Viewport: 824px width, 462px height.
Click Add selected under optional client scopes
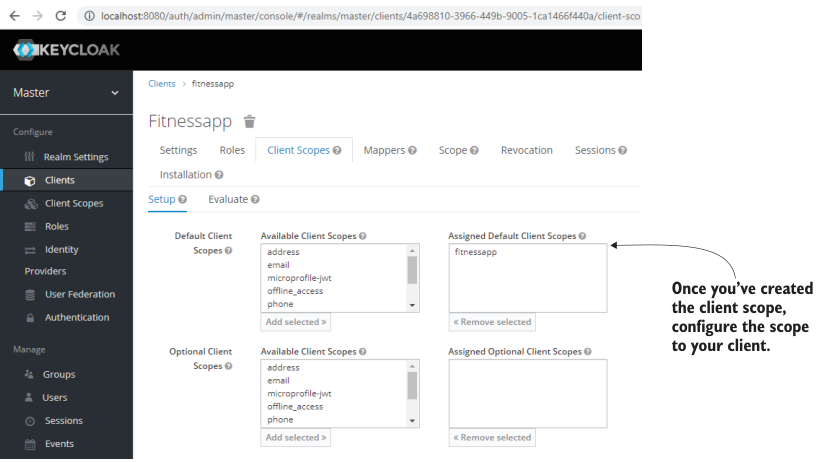point(296,438)
